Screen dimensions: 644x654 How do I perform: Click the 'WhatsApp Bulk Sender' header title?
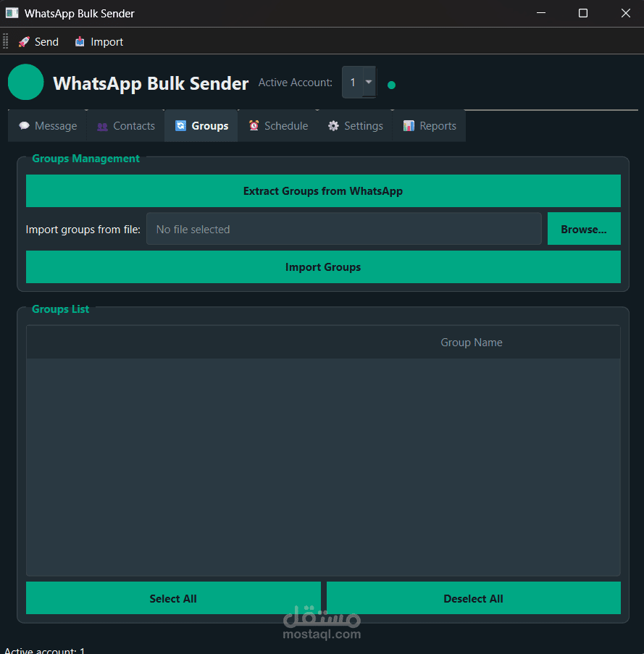click(151, 83)
